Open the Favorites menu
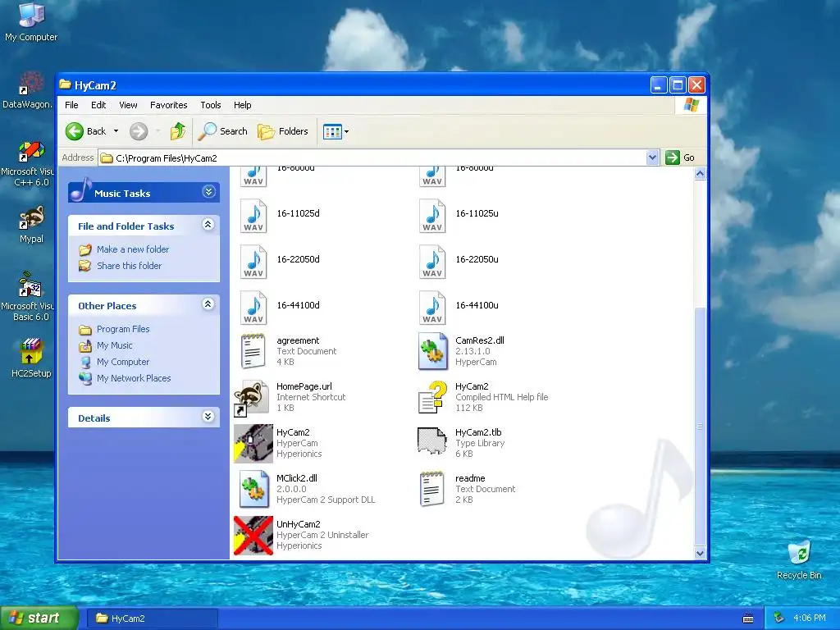The image size is (840, 630). [x=169, y=105]
